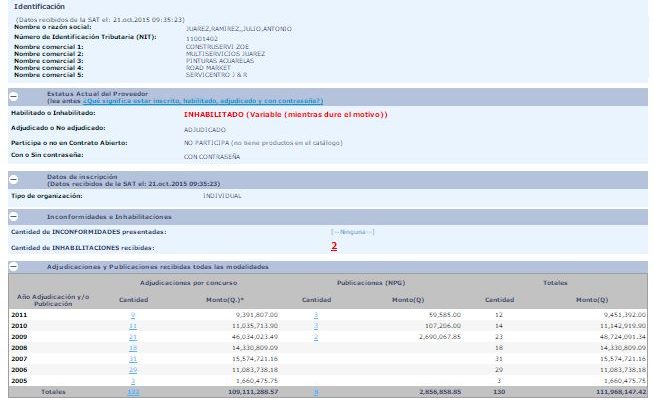Select the total quantity 130 cell
The height and width of the screenshot is (398, 654).
(x=499, y=392)
